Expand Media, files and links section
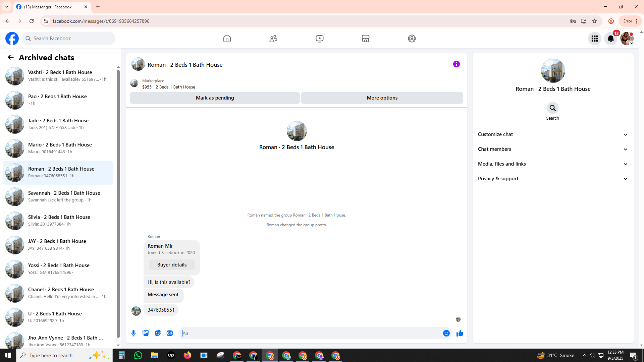Image resolution: width=644 pixels, height=362 pixels. 553,164
